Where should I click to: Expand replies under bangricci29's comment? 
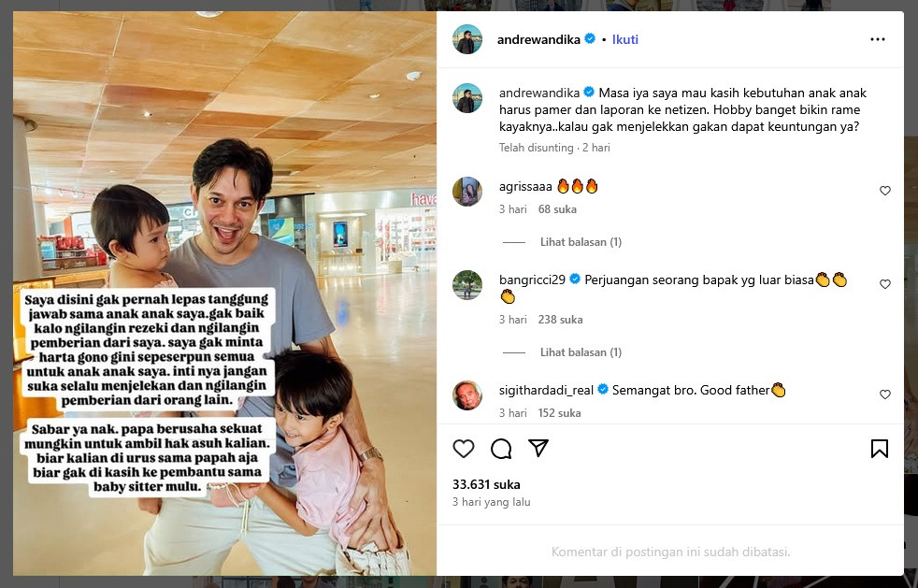581,352
